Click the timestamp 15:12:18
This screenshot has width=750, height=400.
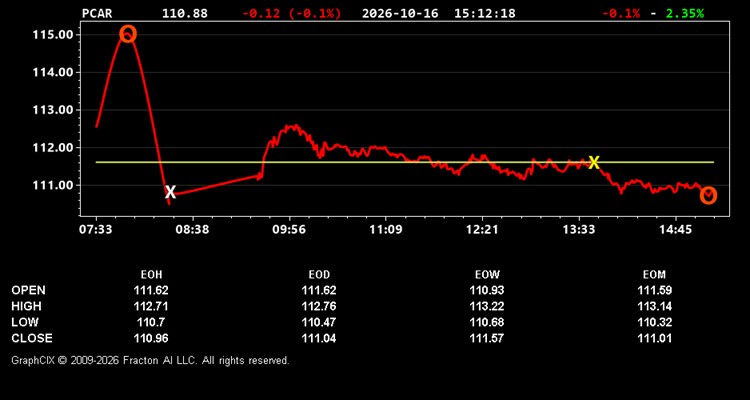485,13
